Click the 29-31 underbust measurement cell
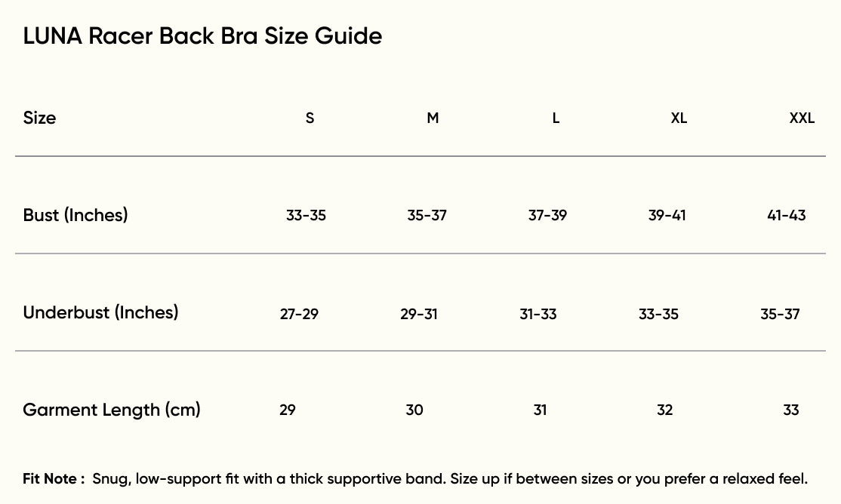841x504 pixels. pos(419,314)
